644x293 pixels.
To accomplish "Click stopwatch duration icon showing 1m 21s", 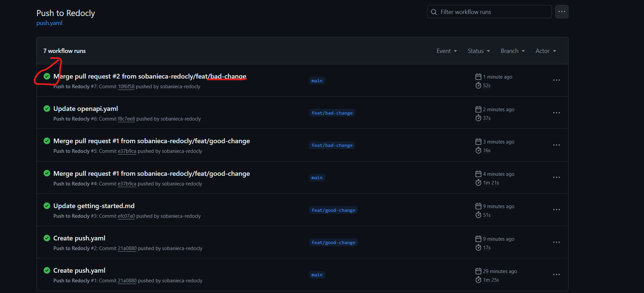I will pyautogui.click(x=478, y=183).
